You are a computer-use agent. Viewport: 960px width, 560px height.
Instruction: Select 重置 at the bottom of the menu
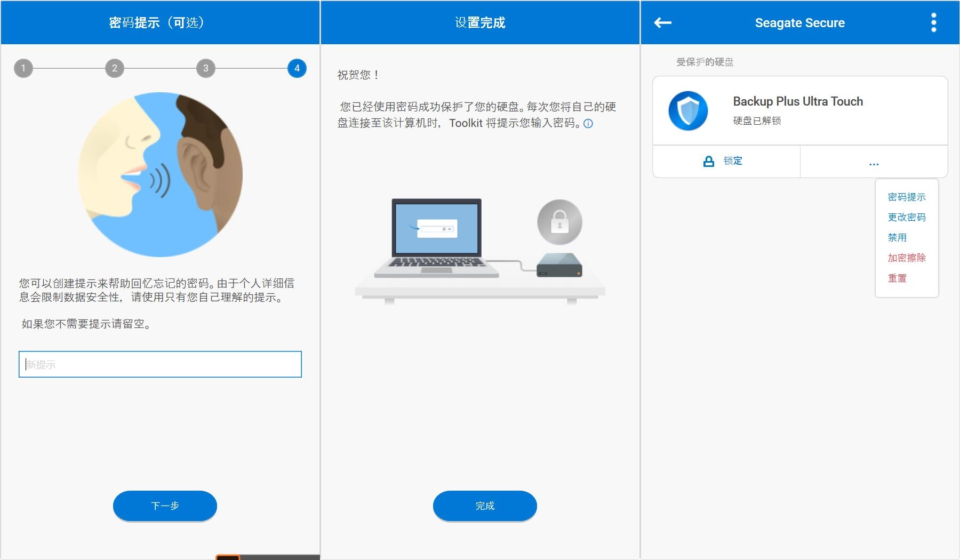[x=896, y=278]
